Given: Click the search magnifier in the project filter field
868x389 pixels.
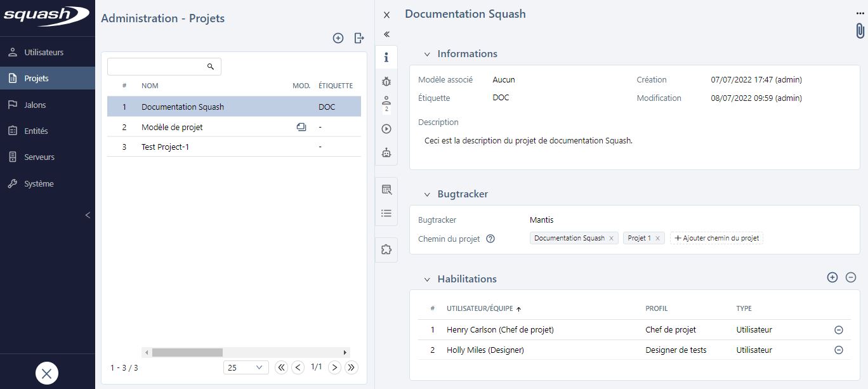Looking at the screenshot, I should (210, 66).
